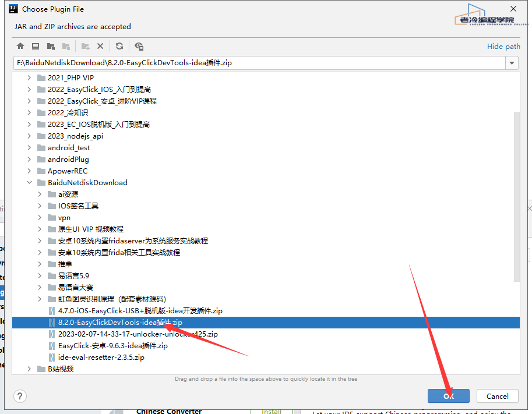Expand the B站视频 folder
Image resolution: width=532 pixels, height=414 pixels.
30,369
